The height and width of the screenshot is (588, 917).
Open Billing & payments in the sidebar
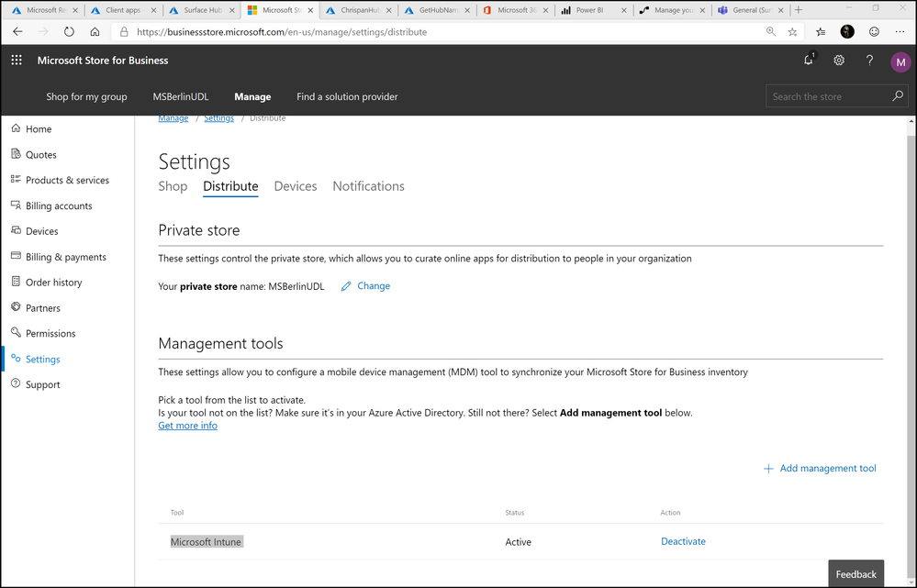coord(59,257)
